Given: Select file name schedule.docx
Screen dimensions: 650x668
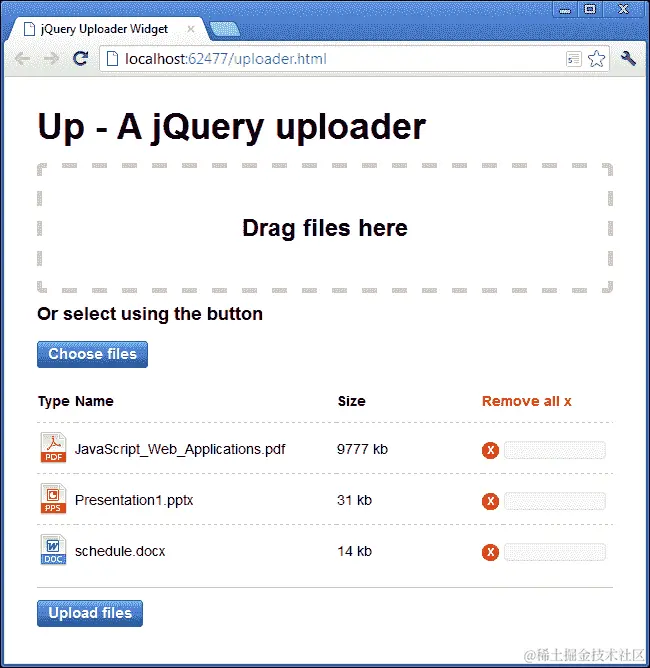Looking at the screenshot, I should point(120,551).
